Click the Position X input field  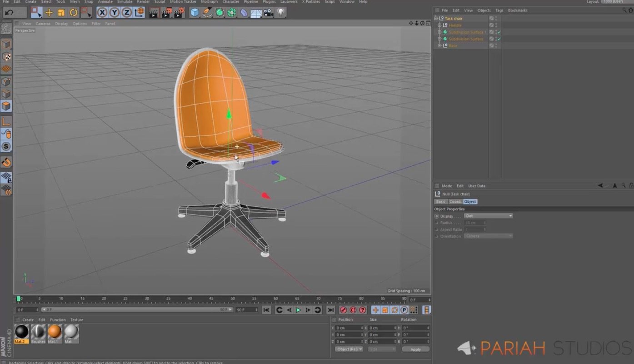click(349, 328)
